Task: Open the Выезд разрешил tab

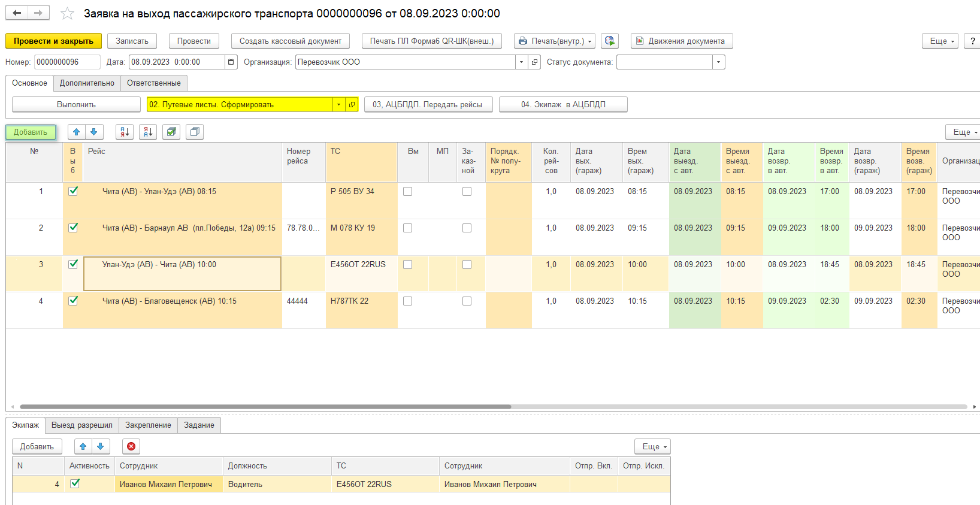Action: (x=82, y=425)
